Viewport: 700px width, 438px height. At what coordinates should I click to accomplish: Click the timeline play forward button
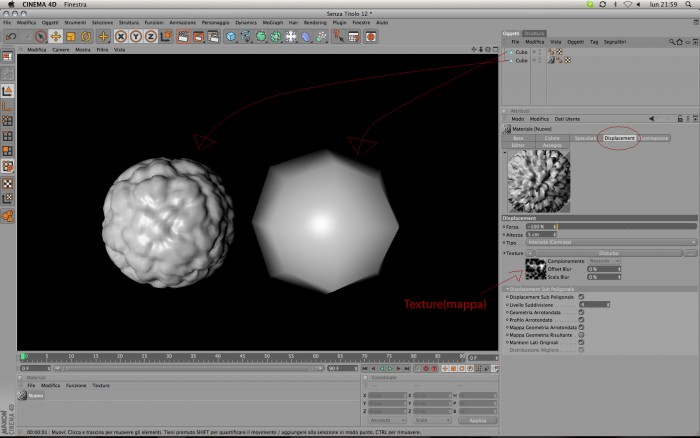pyautogui.click(x=390, y=369)
